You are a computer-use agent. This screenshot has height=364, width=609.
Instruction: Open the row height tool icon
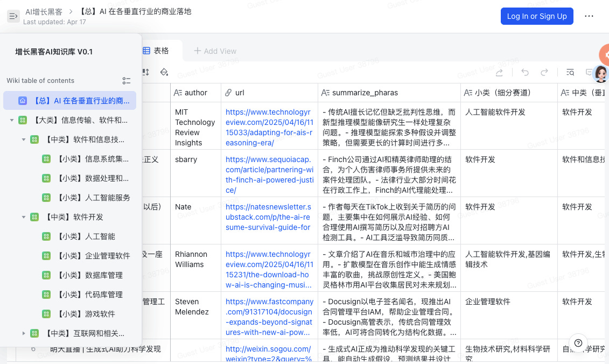[146, 72]
